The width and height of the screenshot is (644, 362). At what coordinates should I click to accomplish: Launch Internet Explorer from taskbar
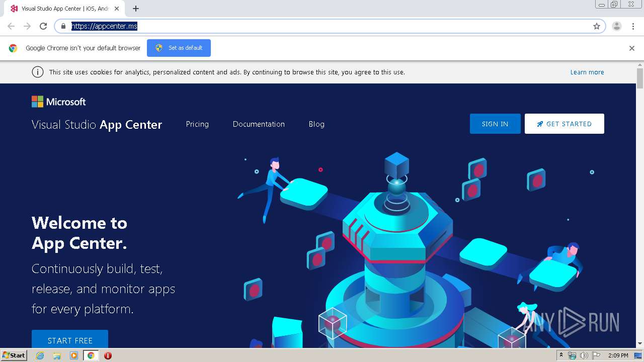coord(40,355)
